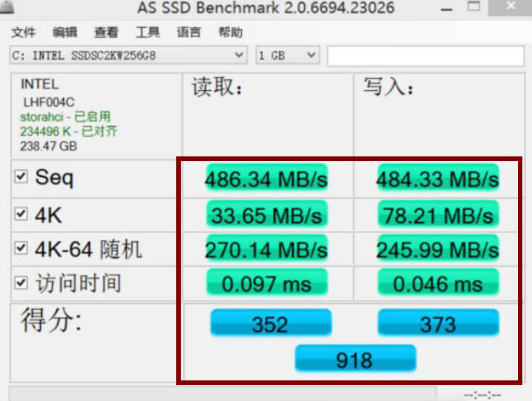Click the total score badge showing 918

(x=356, y=359)
